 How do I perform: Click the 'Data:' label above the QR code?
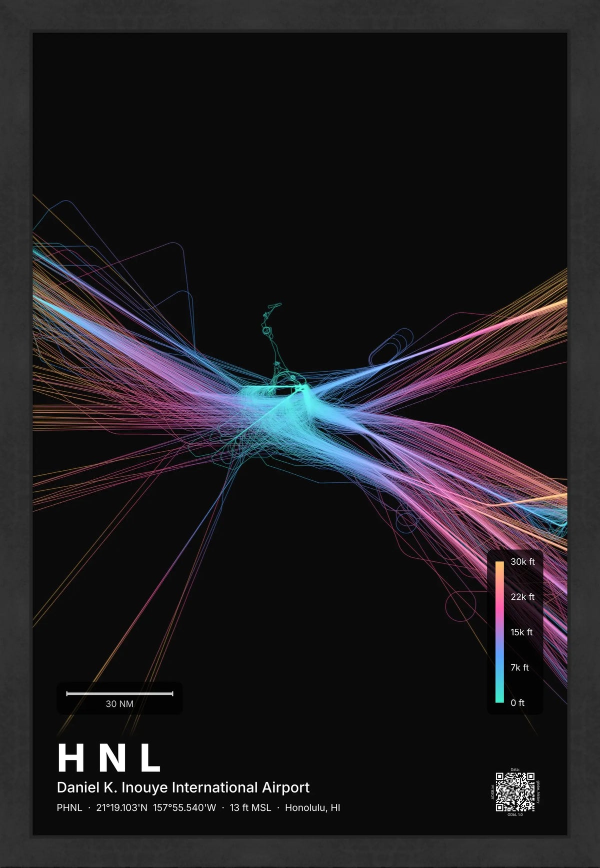pos(515,769)
